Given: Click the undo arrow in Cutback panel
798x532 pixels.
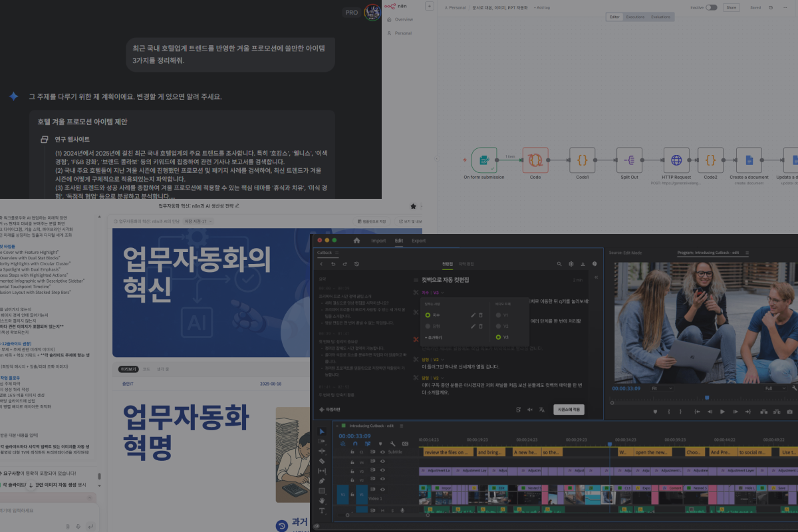Looking at the screenshot, I should [x=333, y=264].
